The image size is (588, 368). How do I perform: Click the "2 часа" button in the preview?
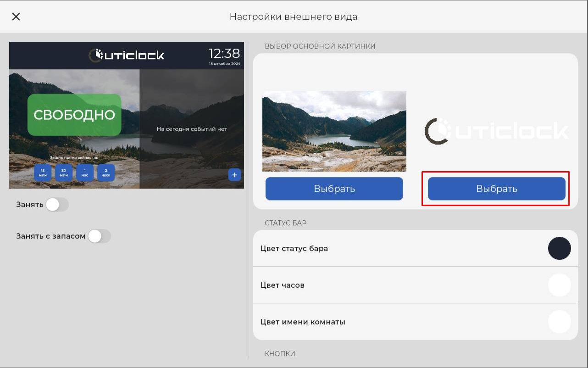click(x=106, y=173)
